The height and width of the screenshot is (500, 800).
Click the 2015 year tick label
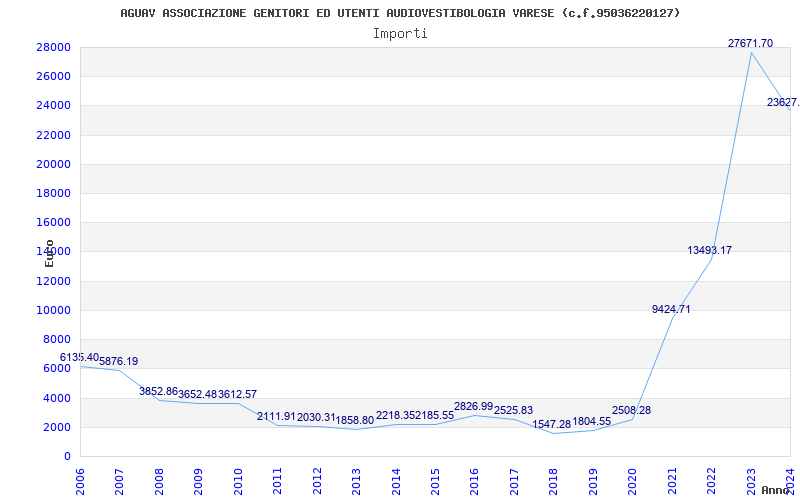pos(436,477)
